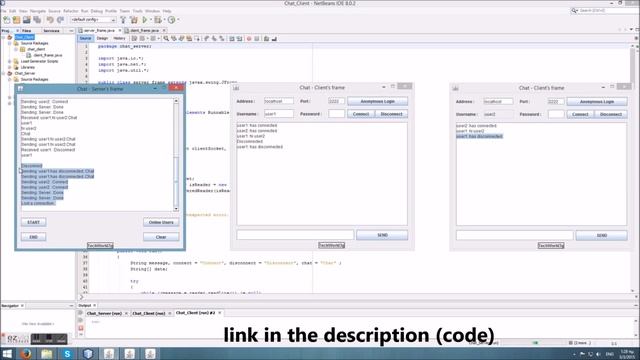
Task: Click the Open Project toolbar icon
Action: [27, 20]
